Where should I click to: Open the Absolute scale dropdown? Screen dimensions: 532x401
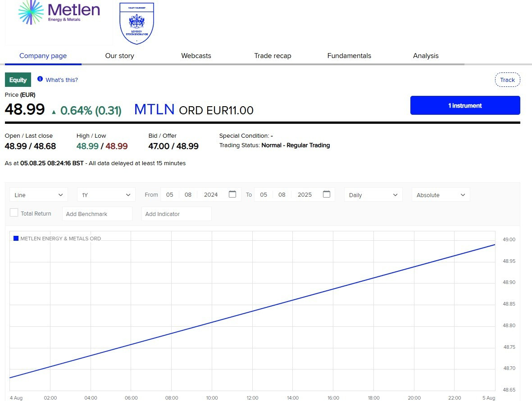(441, 194)
